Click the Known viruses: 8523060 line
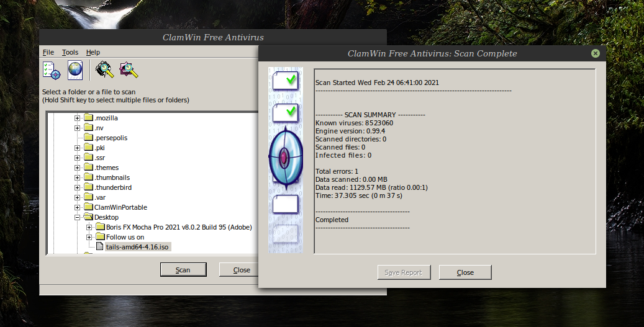The image size is (644, 327). 354,123
